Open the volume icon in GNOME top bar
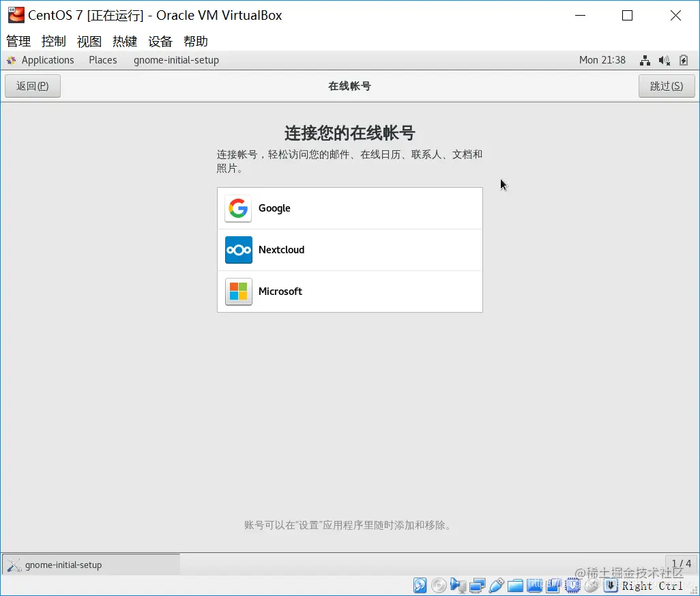 [x=665, y=60]
